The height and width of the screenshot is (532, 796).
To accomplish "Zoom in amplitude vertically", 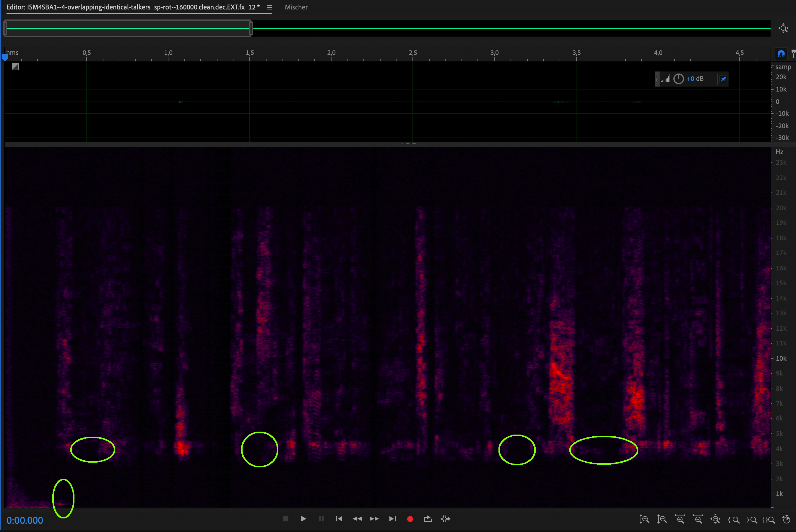I will tap(644, 519).
